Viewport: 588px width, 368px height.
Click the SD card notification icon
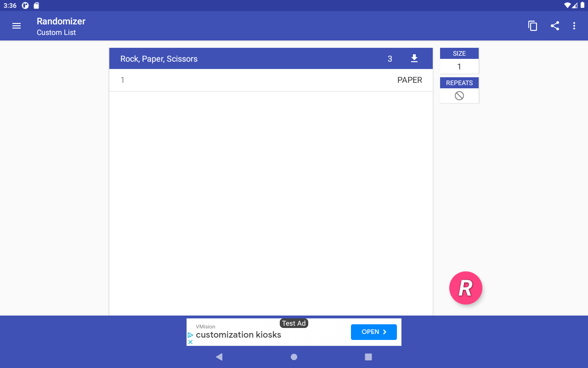(37, 6)
